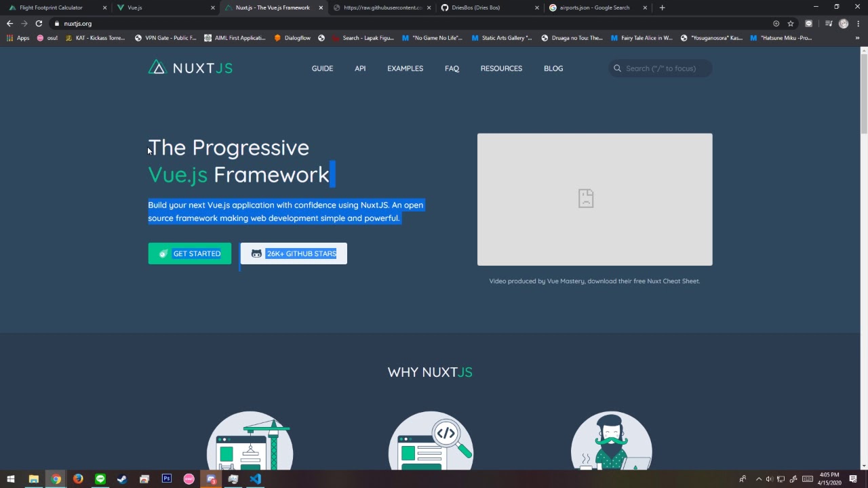
Task: Open Discord from the taskbar
Action: (211, 479)
